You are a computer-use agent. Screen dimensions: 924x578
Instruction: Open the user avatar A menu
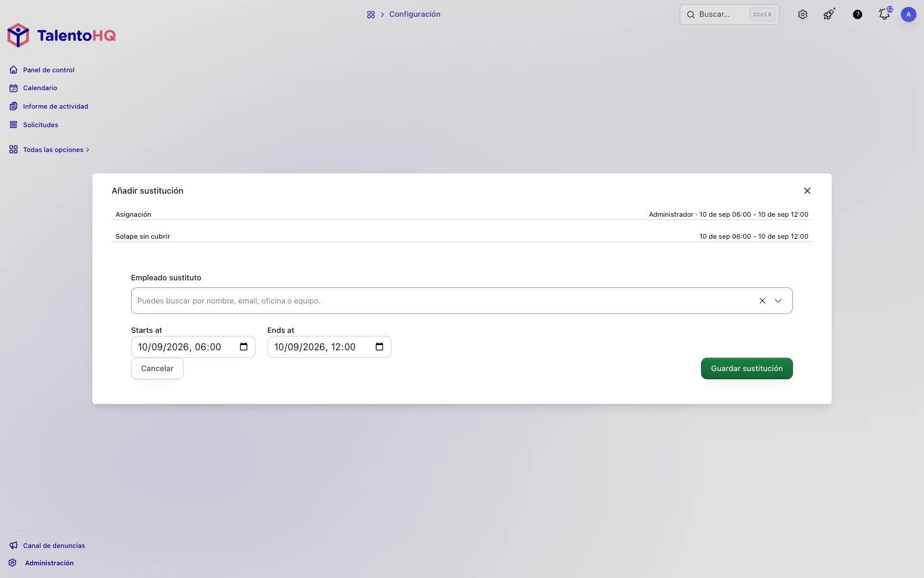[x=908, y=14]
